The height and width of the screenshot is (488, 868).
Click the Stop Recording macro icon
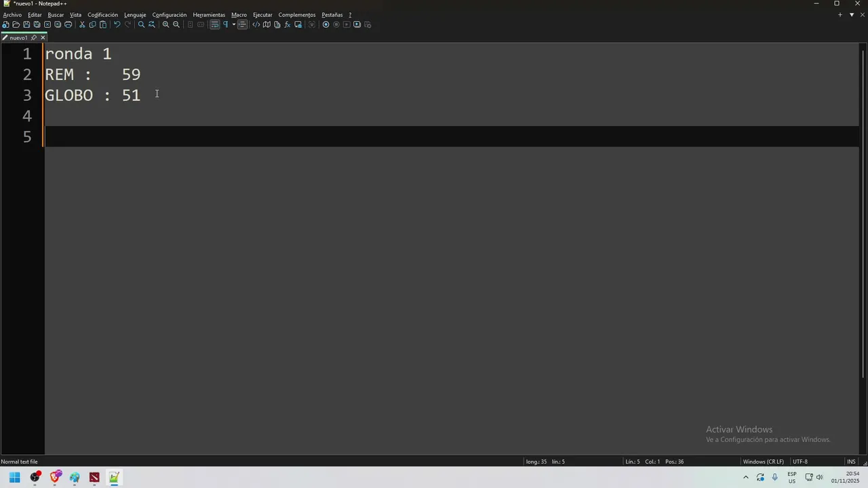(336, 24)
